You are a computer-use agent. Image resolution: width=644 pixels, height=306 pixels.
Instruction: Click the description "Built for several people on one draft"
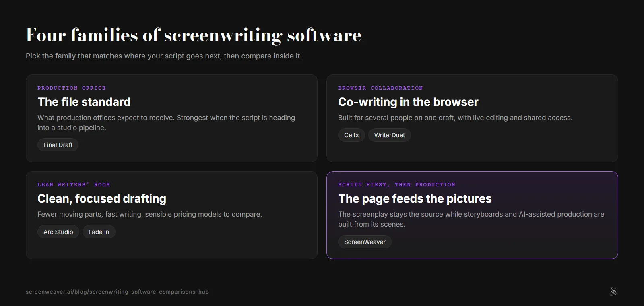point(455,118)
